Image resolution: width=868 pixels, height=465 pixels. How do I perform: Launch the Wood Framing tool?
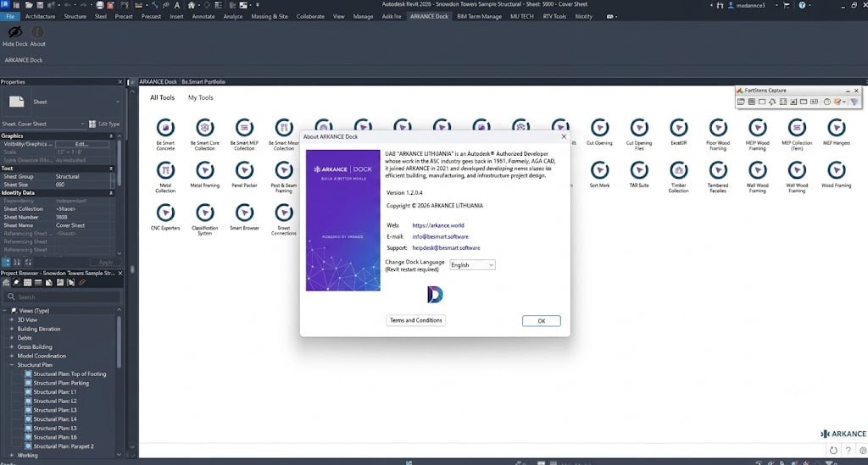point(837,170)
